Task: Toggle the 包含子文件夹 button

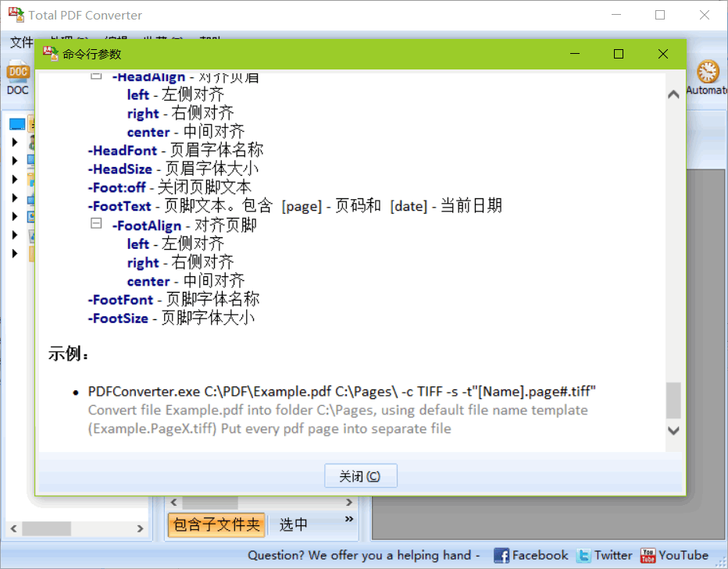Action: (x=216, y=525)
